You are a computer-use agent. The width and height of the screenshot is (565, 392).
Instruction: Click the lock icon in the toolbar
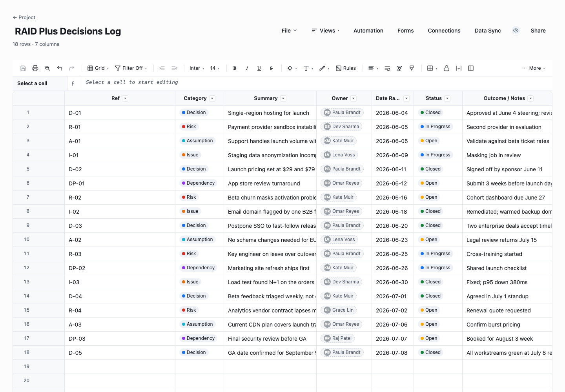point(447,68)
